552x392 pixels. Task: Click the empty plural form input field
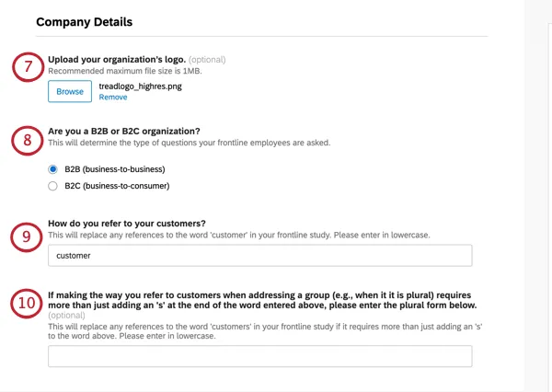(259, 356)
